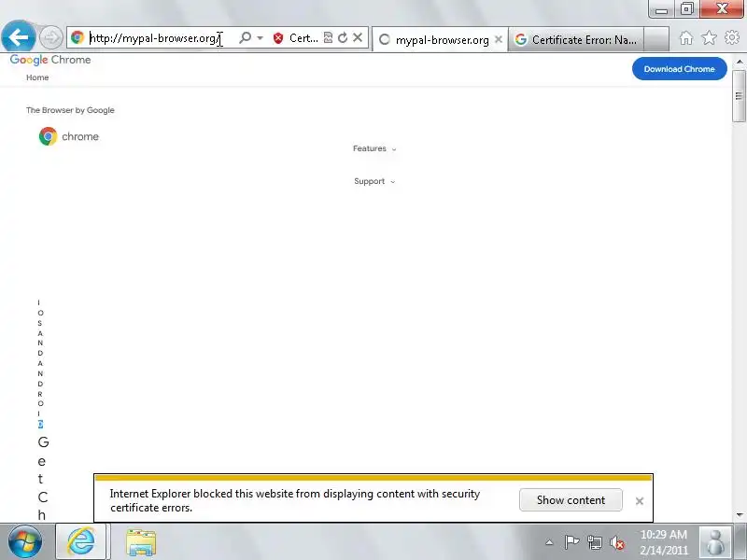Click the muted volume tray icon
The height and width of the screenshot is (560, 747).
(617, 542)
